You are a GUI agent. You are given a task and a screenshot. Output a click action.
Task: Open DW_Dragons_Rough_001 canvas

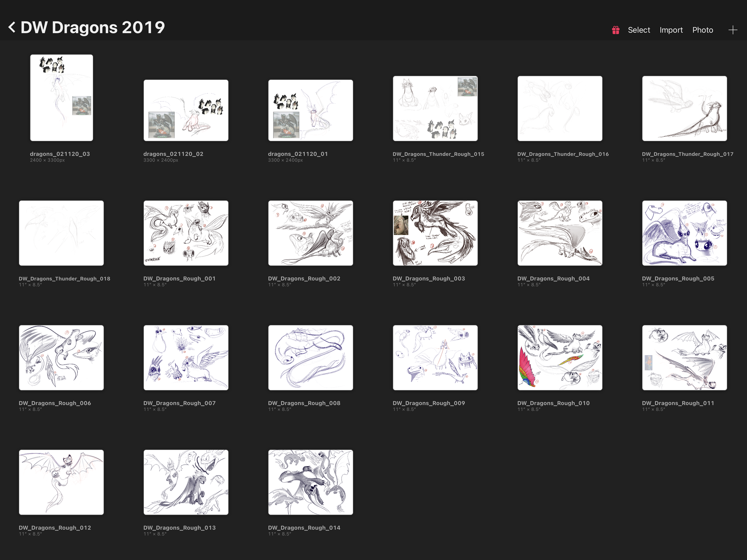[x=186, y=233]
